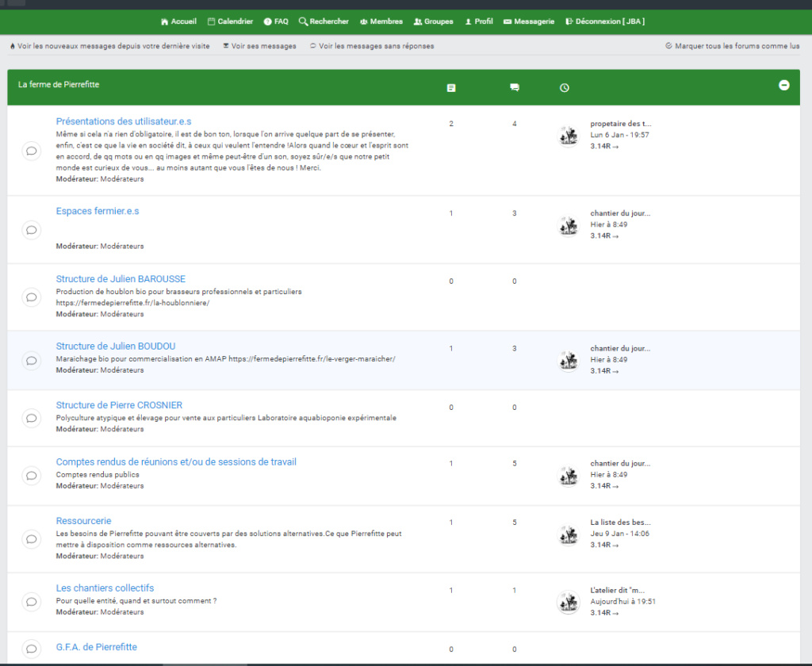Click 3.14R author link in chantiers collectifs row

(x=600, y=613)
